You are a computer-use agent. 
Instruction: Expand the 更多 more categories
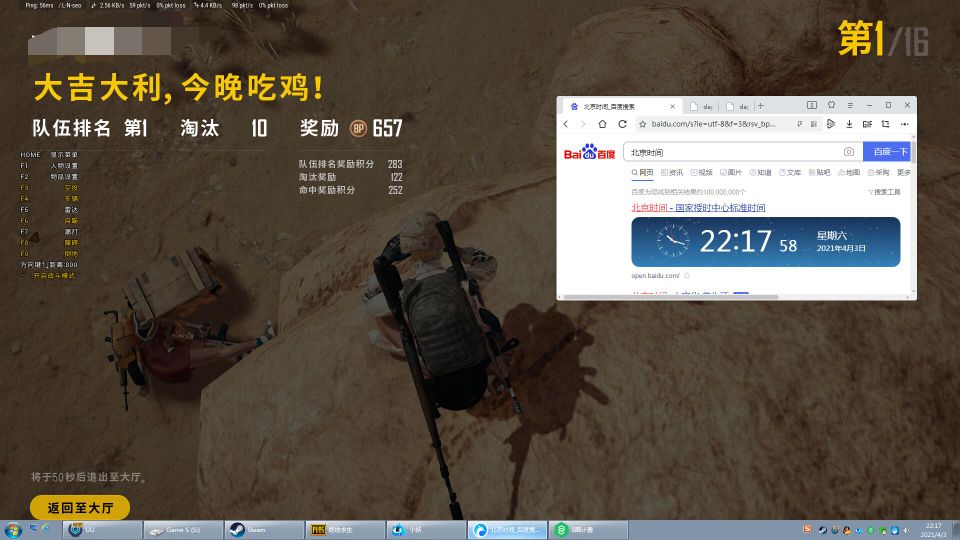coord(904,173)
